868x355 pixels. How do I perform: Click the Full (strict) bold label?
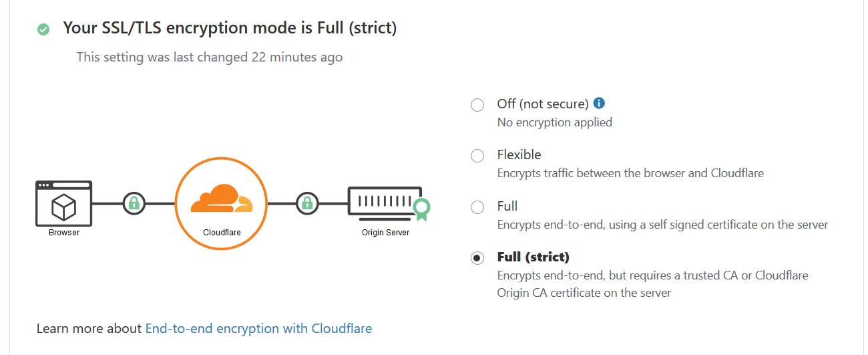click(x=533, y=257)
